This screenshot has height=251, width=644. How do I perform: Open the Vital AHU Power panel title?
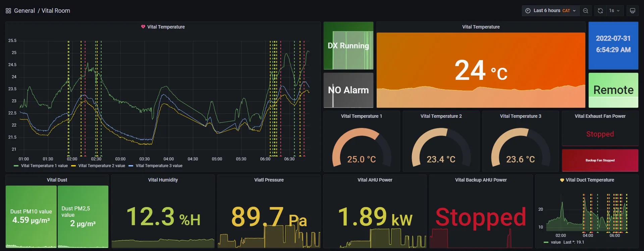375,180
